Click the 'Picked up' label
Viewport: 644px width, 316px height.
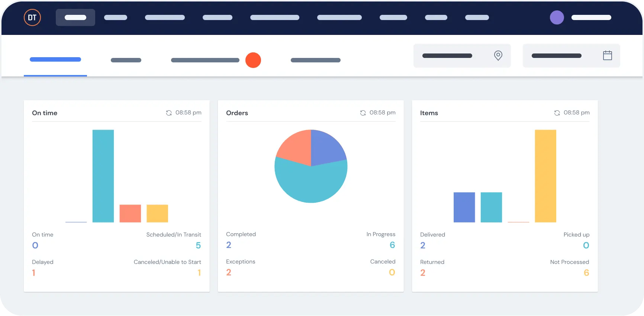576,235
